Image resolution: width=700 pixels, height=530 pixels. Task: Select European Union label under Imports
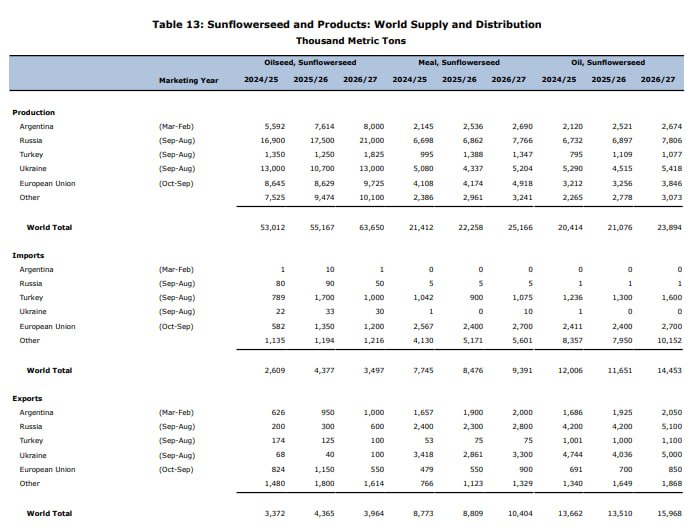47,326
